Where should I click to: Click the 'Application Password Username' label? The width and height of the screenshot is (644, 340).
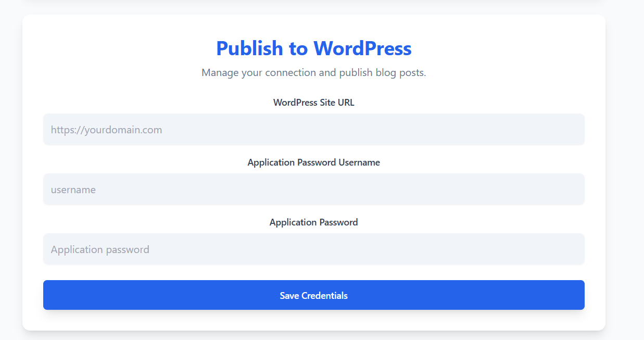(x=313, y=162)
